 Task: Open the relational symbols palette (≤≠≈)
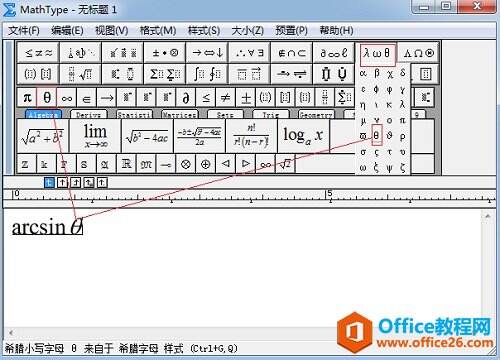coord(39,53)
